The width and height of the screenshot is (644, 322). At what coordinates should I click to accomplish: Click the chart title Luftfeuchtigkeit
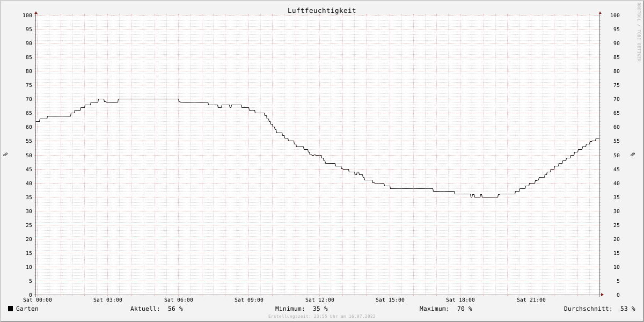(x=321, y=11)
